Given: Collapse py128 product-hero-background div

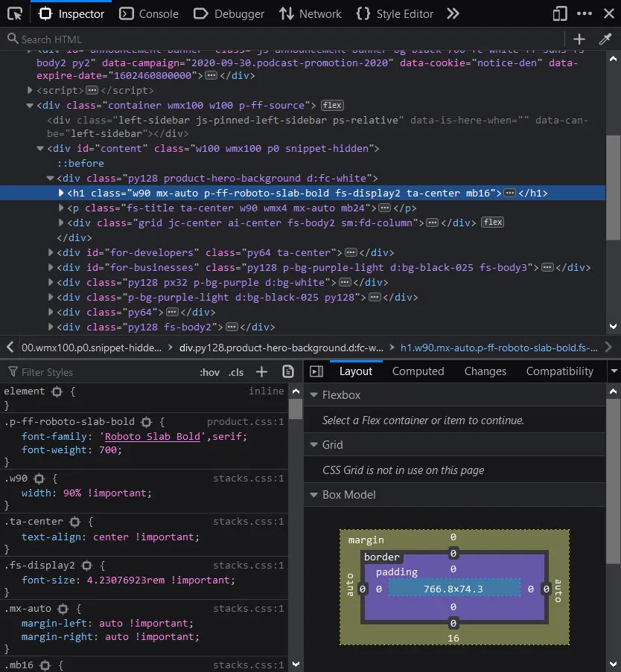Looking at the screenshot, I should tap(50, 178).
